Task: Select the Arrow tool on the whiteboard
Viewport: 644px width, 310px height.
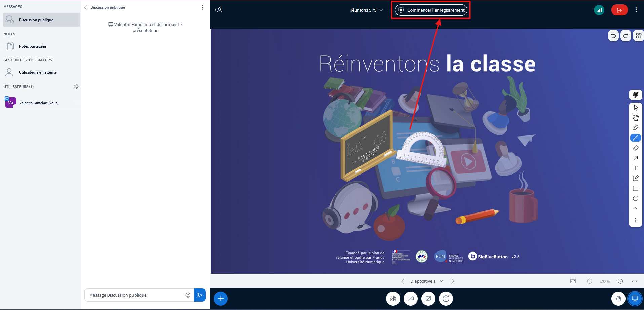Action: [635, 158]
